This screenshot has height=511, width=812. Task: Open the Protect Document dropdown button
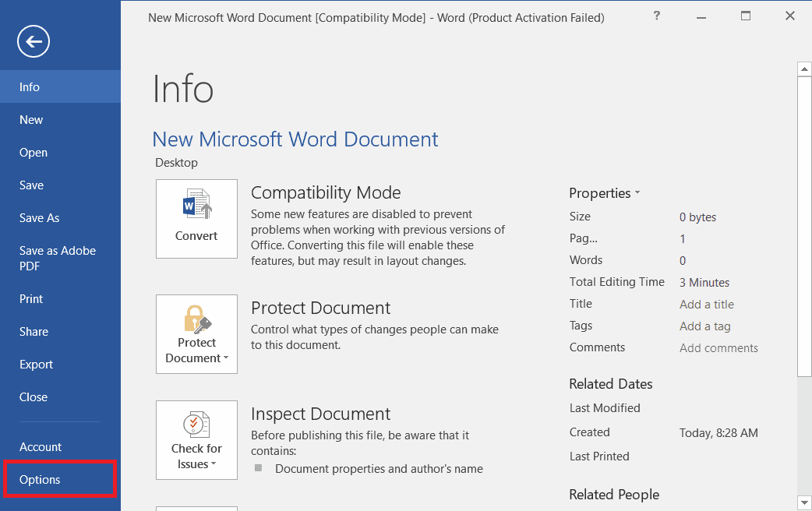pyautogui.click(x=197, y=334)
